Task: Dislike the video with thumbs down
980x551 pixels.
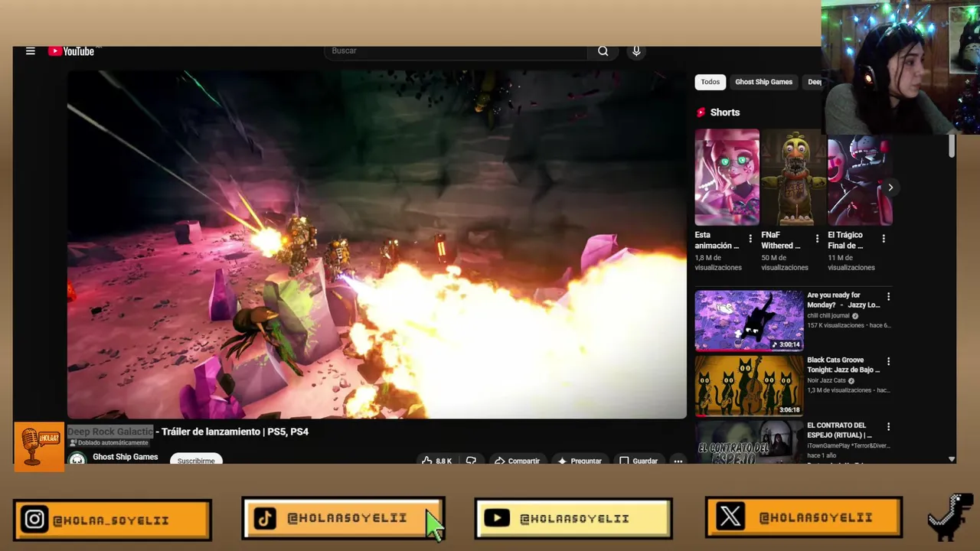Action: pos(471,461)
